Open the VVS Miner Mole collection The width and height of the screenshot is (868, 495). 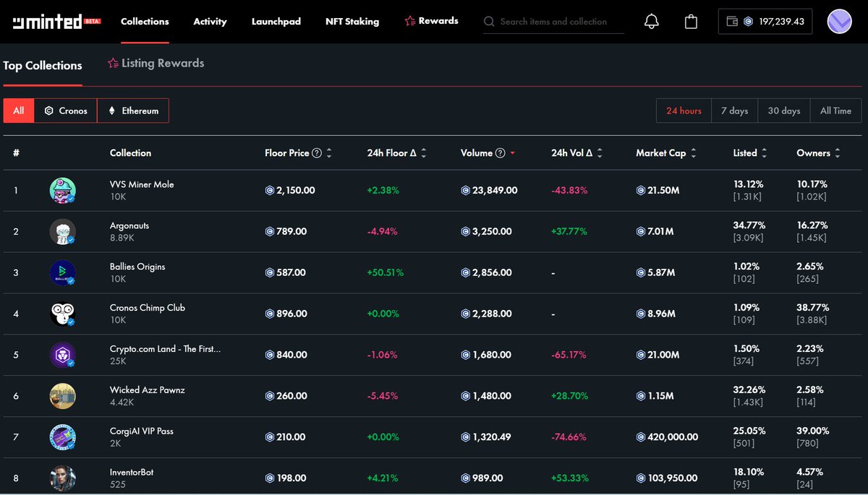tap(142, 184)
